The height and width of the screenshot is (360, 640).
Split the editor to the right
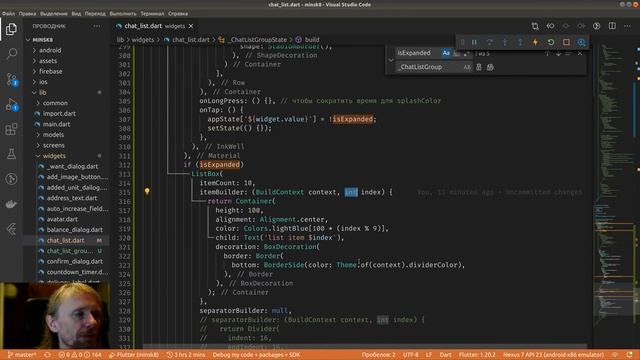(x=612, y=26)
